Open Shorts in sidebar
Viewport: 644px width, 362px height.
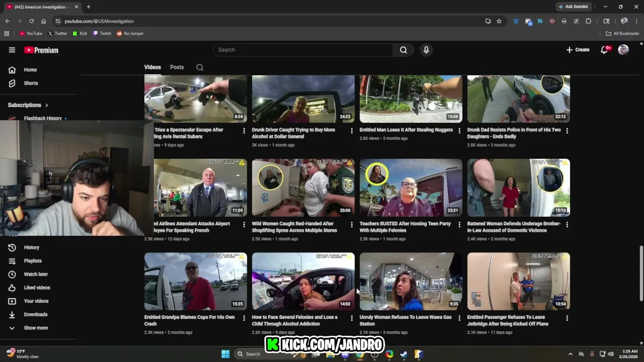pyautogui.click(x=30, y=83)
